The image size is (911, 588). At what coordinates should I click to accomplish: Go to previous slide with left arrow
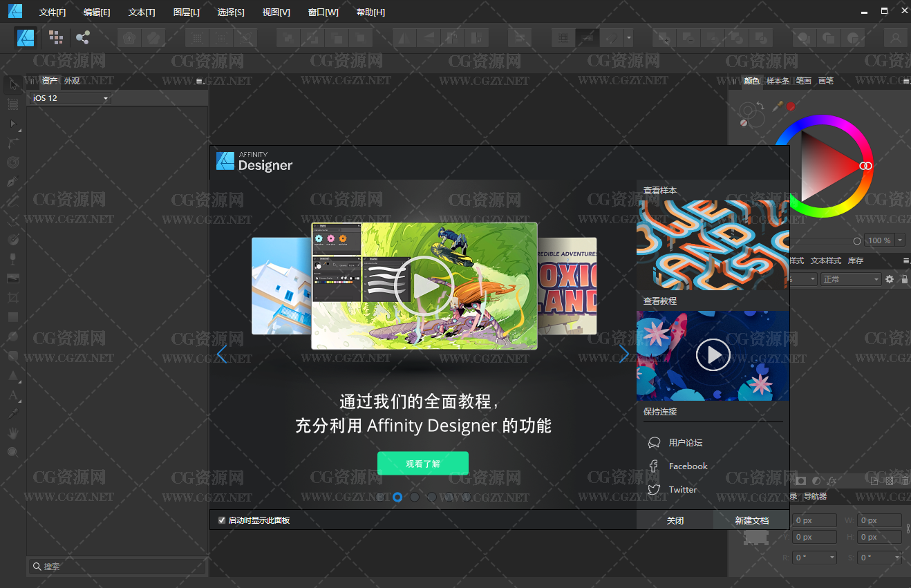click(x=222, y=354)
